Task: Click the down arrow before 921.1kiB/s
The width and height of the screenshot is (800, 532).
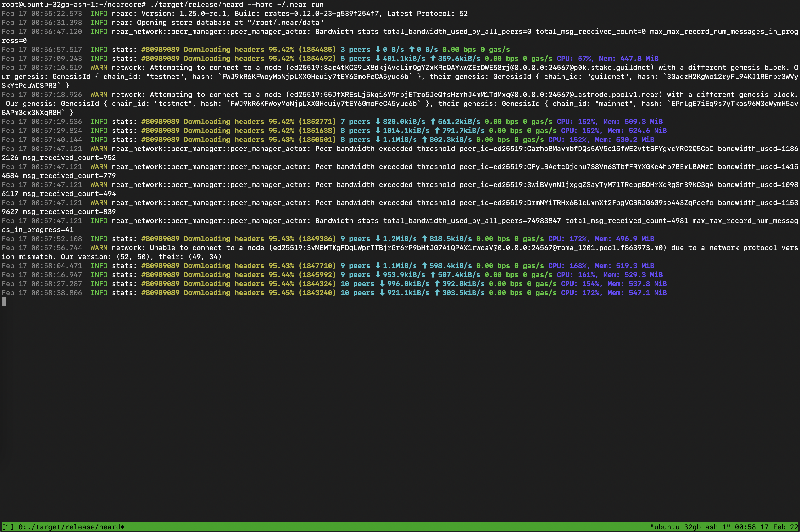Action: pos(382,293)
